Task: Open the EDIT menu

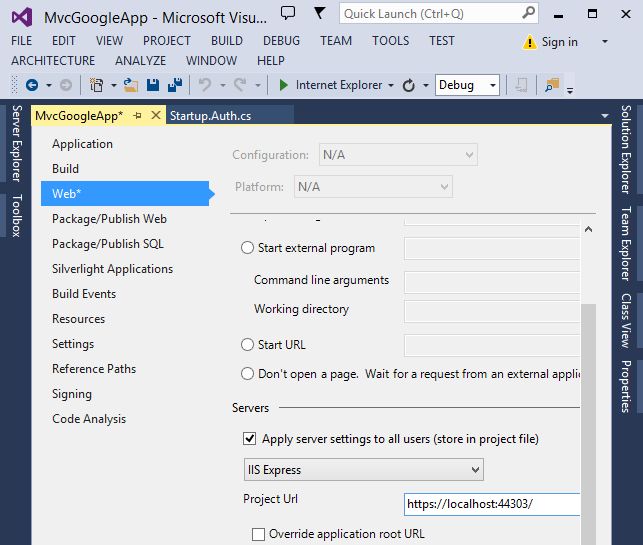Action: pyautogui.click(x=64, y=41)
